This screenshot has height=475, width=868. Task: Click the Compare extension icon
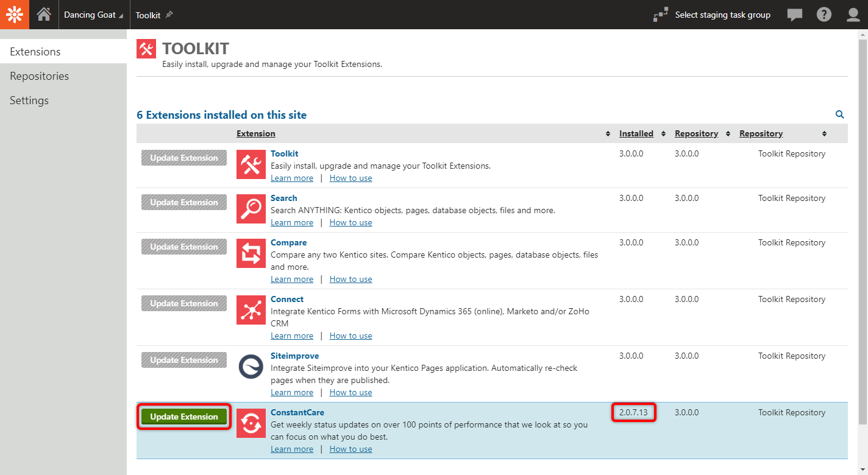(251, 253)
